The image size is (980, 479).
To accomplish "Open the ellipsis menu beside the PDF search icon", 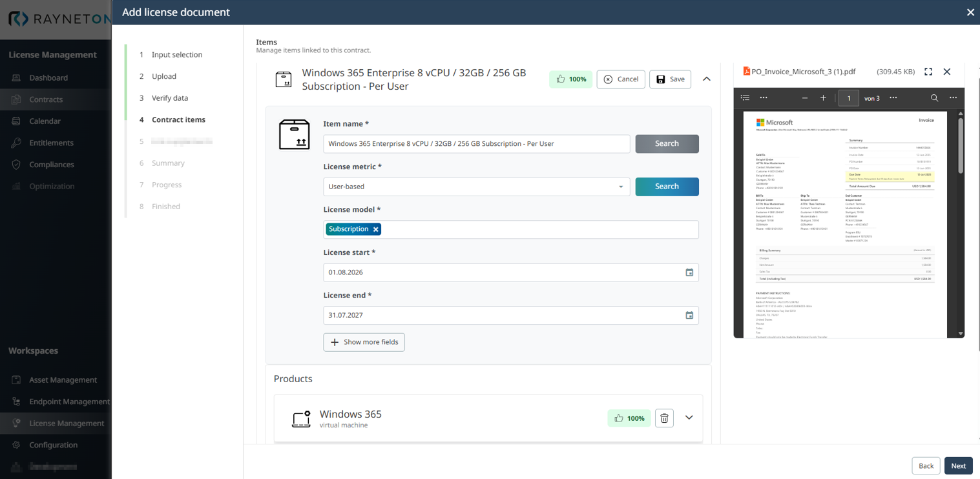I will [953, 98].
